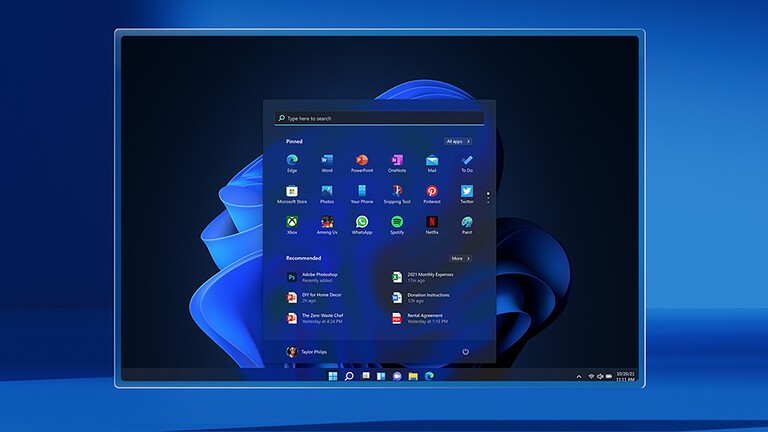Open the Paint app

pyautogui.click(x=467, y=225)
